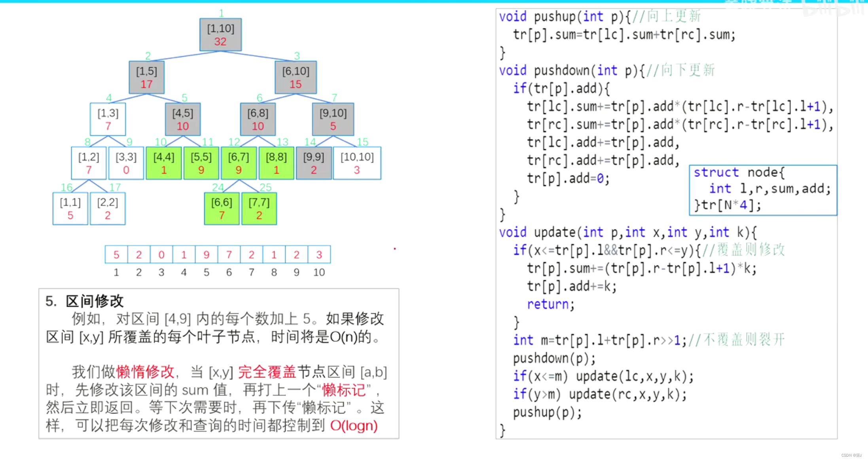The image size is (868, 461).
Task: Select the line 'tr[lc].add+=tr[p].add,'
Action: (x=603, y=142)
